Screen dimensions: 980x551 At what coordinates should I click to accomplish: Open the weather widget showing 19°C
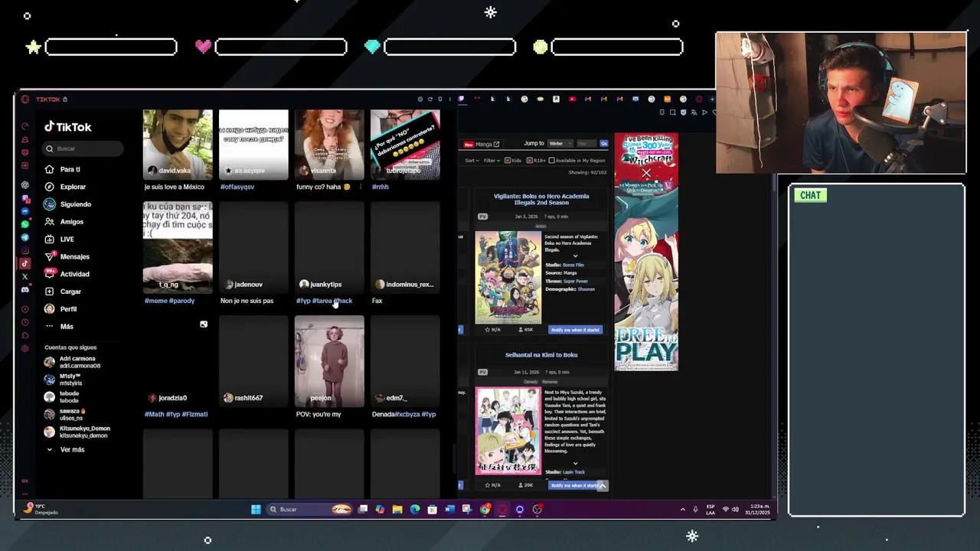[42, 509]
